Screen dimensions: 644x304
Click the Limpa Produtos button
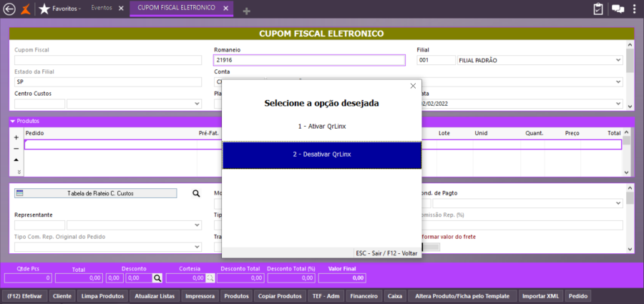point(102,296)
